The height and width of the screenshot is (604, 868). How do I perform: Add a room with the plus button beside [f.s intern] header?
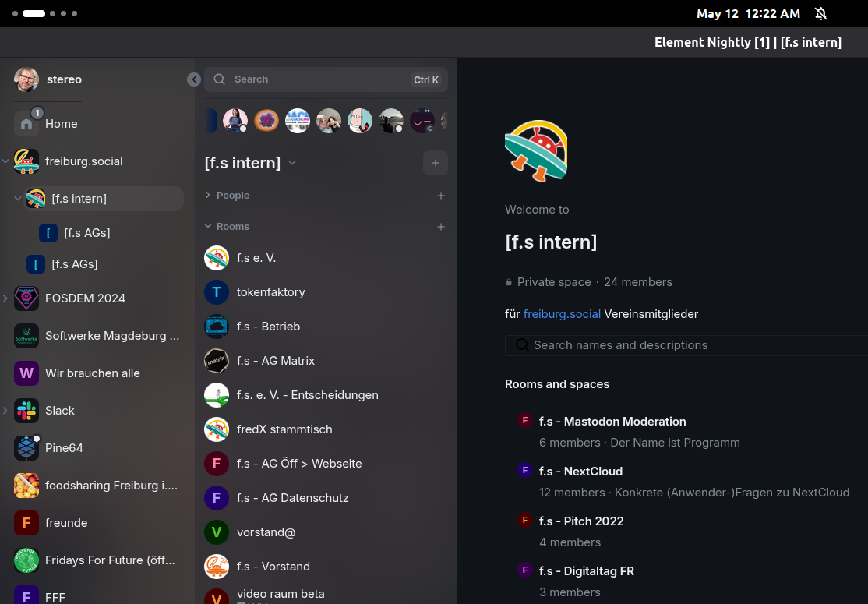click(x=436, y=163)
